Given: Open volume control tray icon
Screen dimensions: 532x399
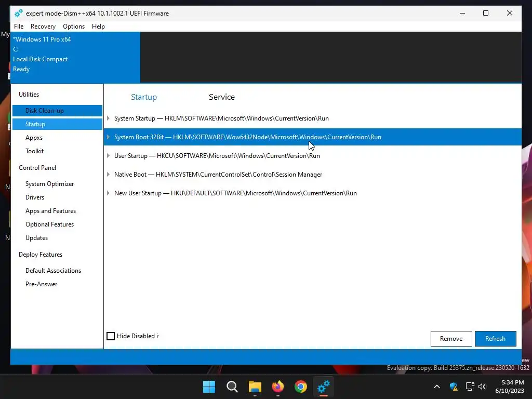Looking at the screenshot, I should 482,387.
